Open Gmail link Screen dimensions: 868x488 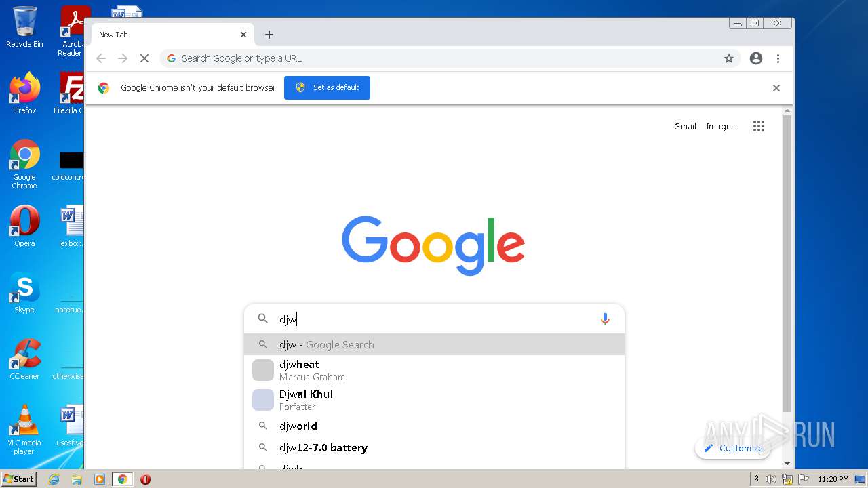[685, 127]
